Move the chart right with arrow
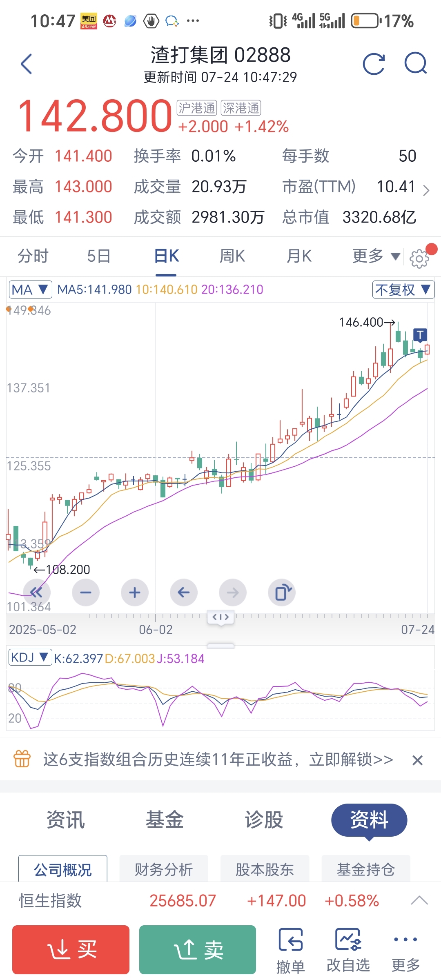 (233, 592)
